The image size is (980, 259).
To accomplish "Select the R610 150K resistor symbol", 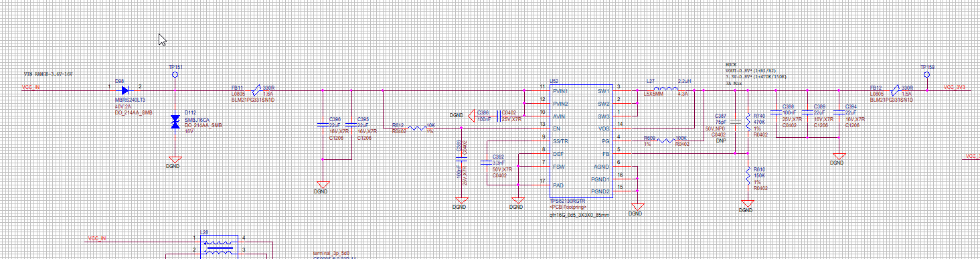I will [748, 177].
